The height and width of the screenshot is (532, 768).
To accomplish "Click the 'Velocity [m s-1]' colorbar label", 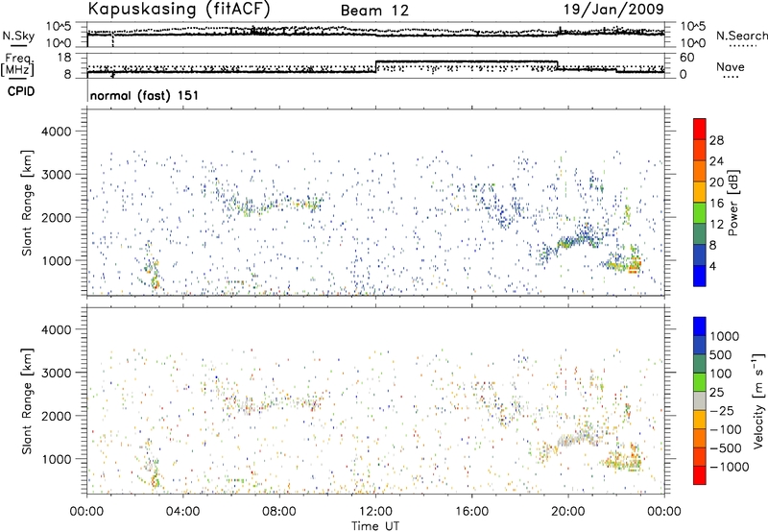I will (759, 400).
